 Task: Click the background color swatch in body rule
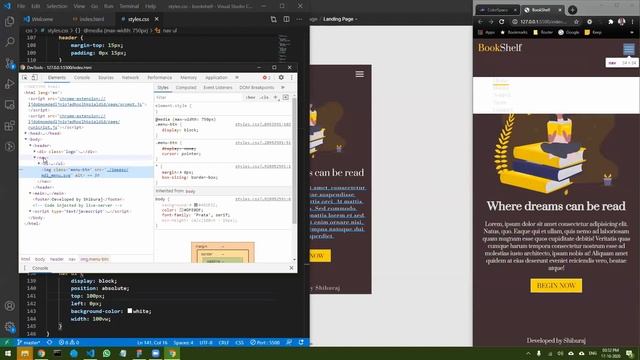point(196,205)
